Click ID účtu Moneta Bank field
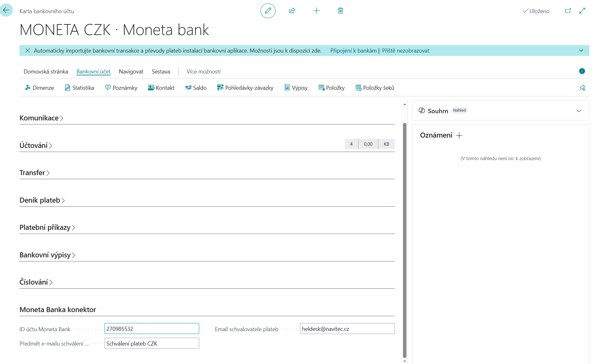This screenshot has height=364, width=615. (152, 329)
